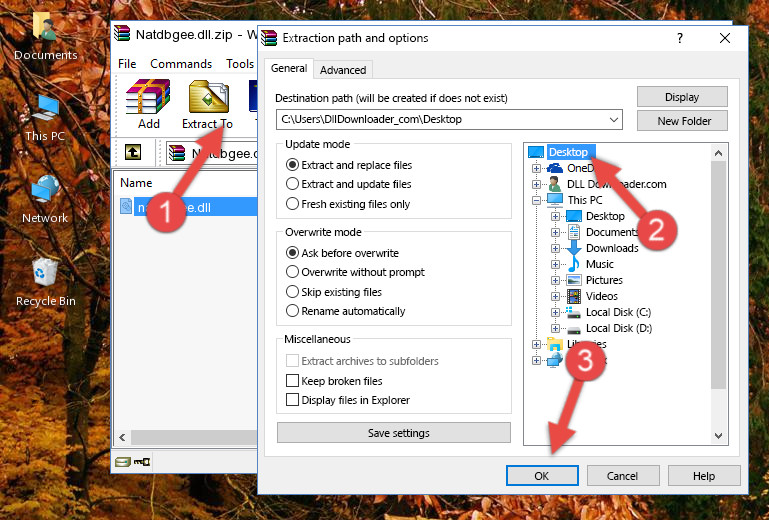Image resolution: width=769 pixels, height=520 pixels.
Task: Select top-level Desktop tree node
Action: click(x=568, y=152)
